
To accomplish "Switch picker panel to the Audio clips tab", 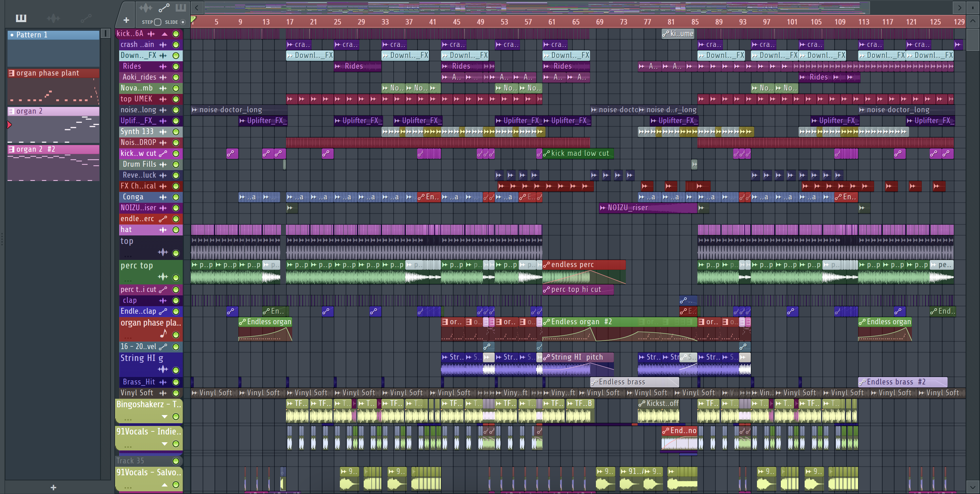I will click(53, 18).
